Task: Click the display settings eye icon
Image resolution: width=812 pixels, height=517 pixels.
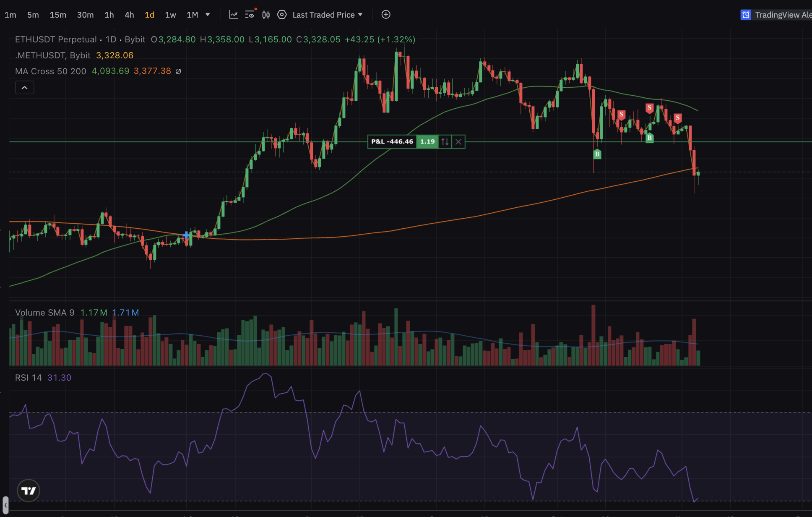Action: click(x=250, y=15)
